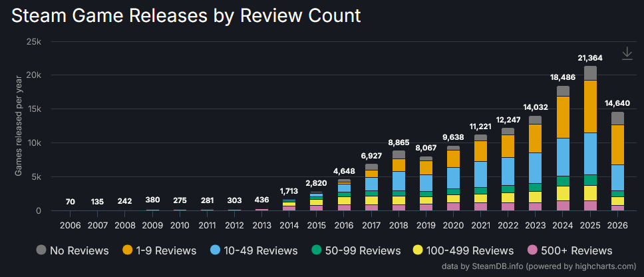
Task: Click the gray No Reviews legend dot
Action: coord(41,250)
